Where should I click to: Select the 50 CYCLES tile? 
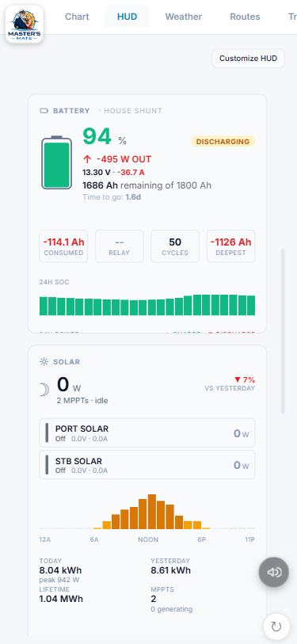tap(175, 246)
